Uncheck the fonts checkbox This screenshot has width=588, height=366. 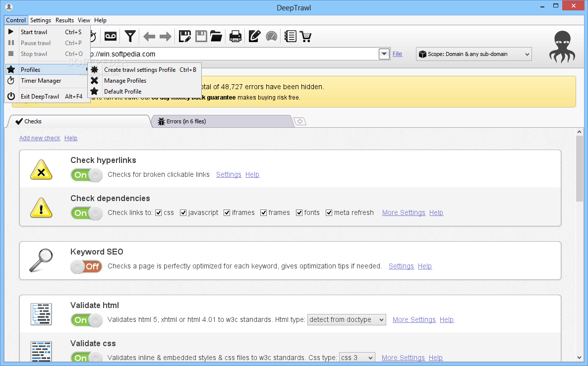tap(299, 213)
